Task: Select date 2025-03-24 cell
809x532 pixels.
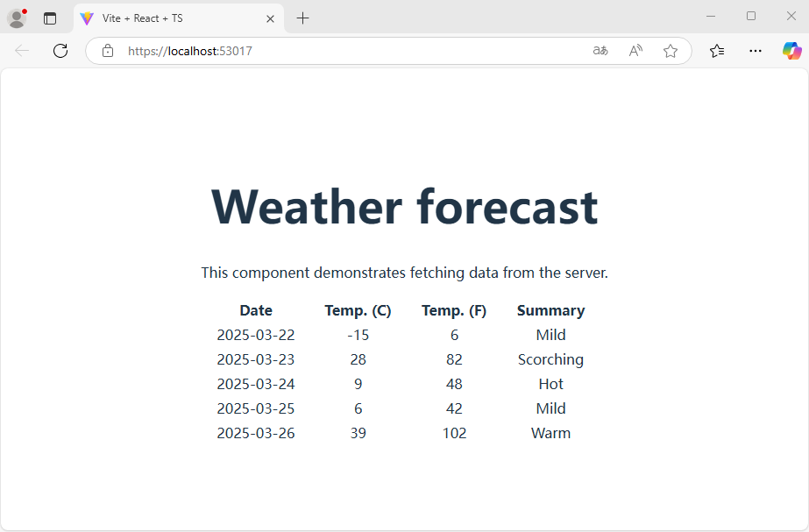Action: click(x=256, y=384)
